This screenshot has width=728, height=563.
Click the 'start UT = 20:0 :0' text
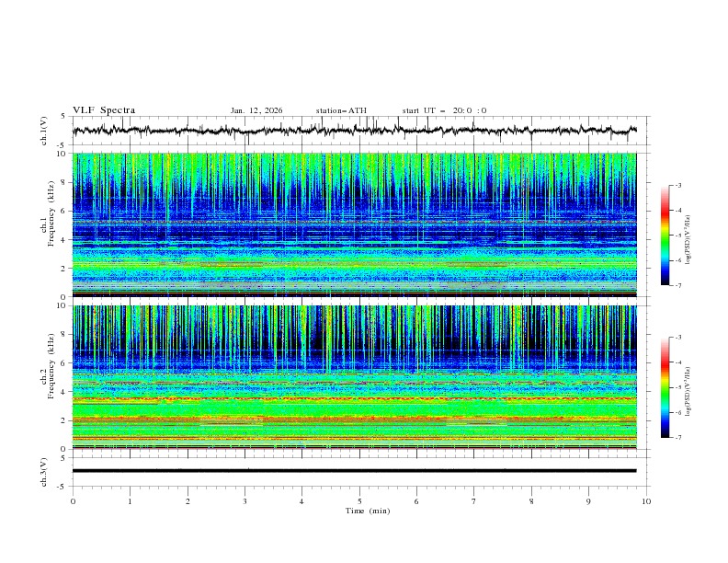(444, 110)
